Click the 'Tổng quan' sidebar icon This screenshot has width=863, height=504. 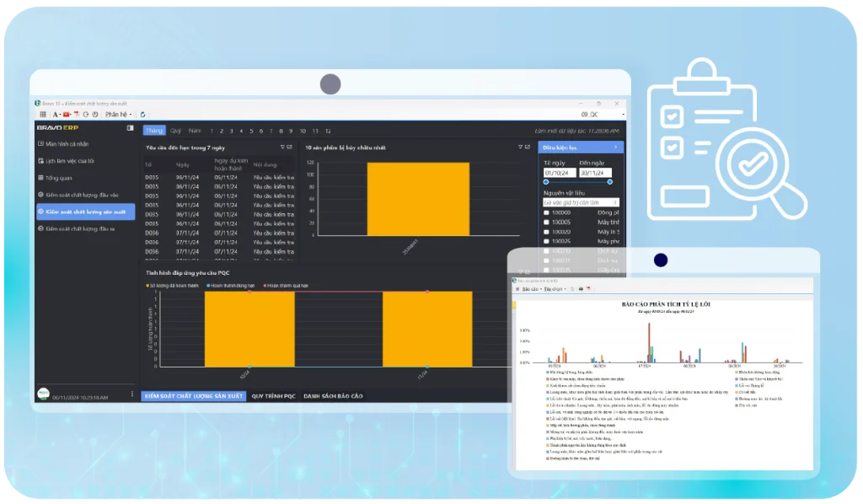point(40,178)
